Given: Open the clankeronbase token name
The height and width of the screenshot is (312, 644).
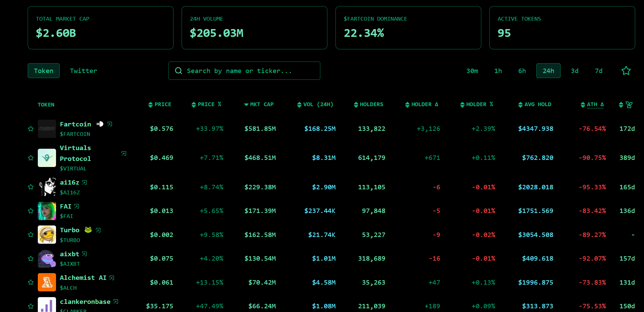Looking at the screenshot, I should click(x=85, y=302).
